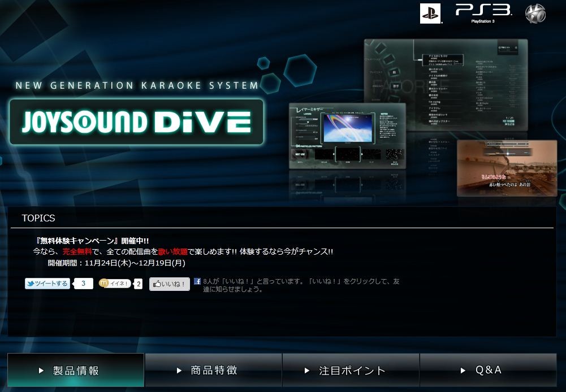Viewport: 566px width, 392px height.
Task: Click the TOPICS heading
Action: (x=38, y=218)
